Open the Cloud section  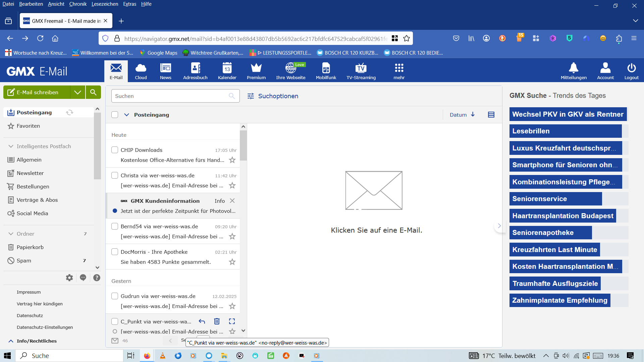[141, 71]
